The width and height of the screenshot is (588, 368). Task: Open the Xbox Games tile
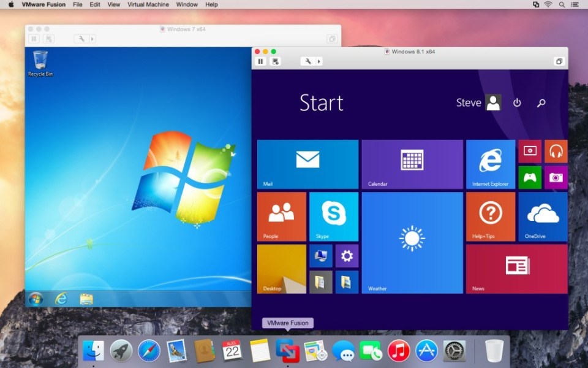530,177
